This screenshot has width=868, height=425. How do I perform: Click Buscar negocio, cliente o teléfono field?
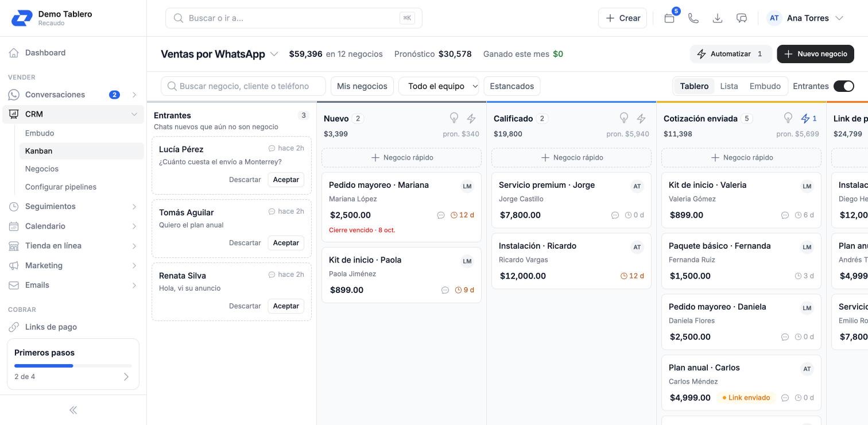coord(243,86)
